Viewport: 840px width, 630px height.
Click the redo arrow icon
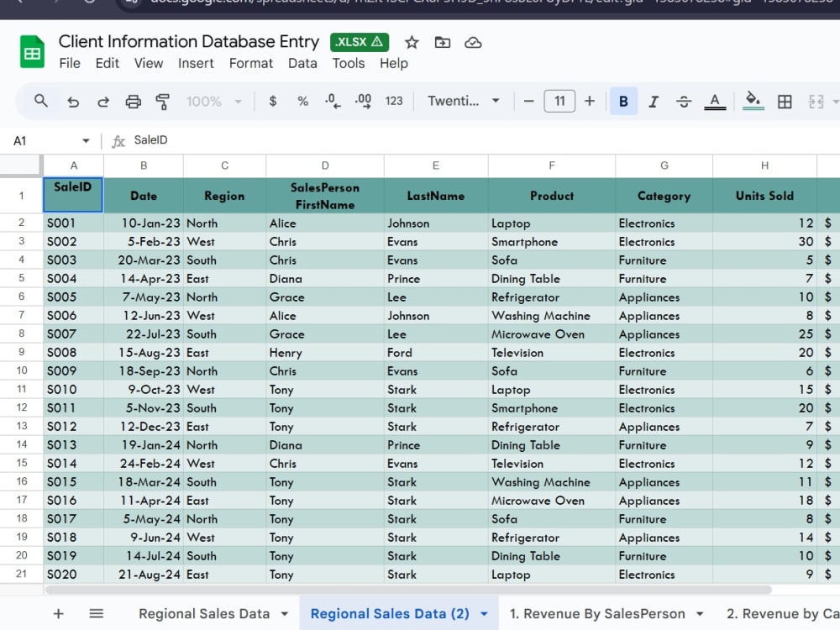pos(102,102)
